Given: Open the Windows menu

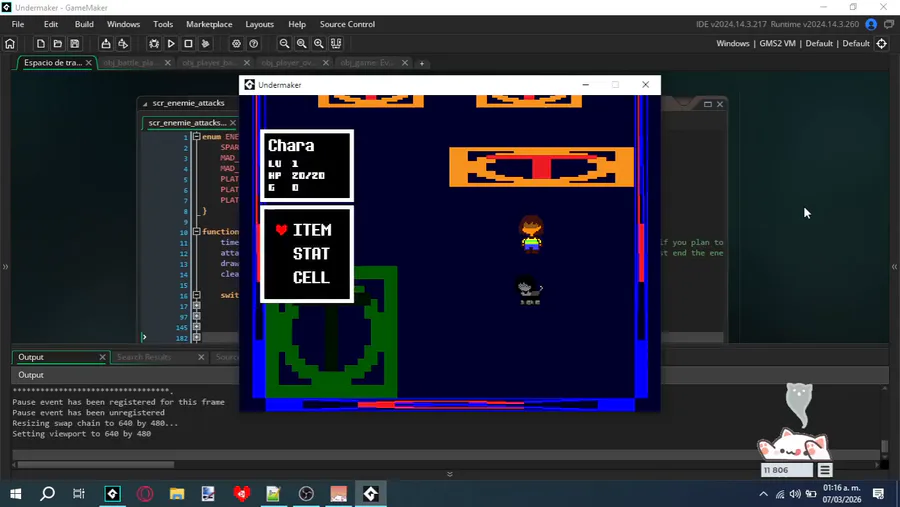Looking at the screenshot, I should click(123, 24).
